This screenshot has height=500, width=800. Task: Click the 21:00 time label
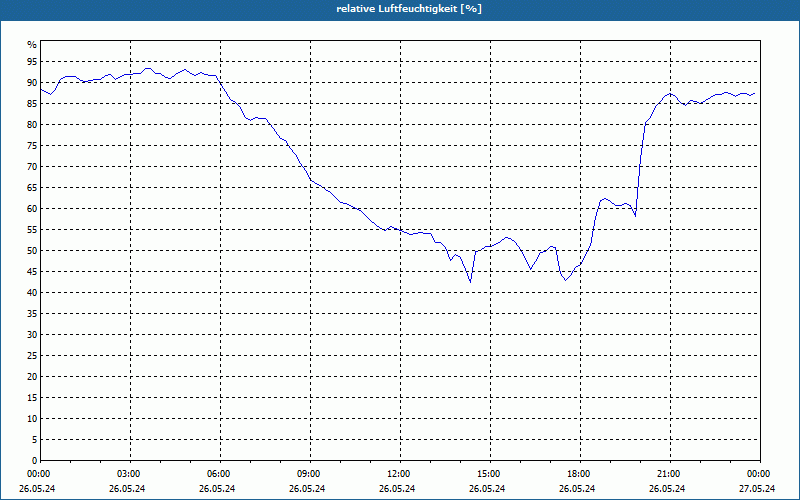click(x=669, y=474)
